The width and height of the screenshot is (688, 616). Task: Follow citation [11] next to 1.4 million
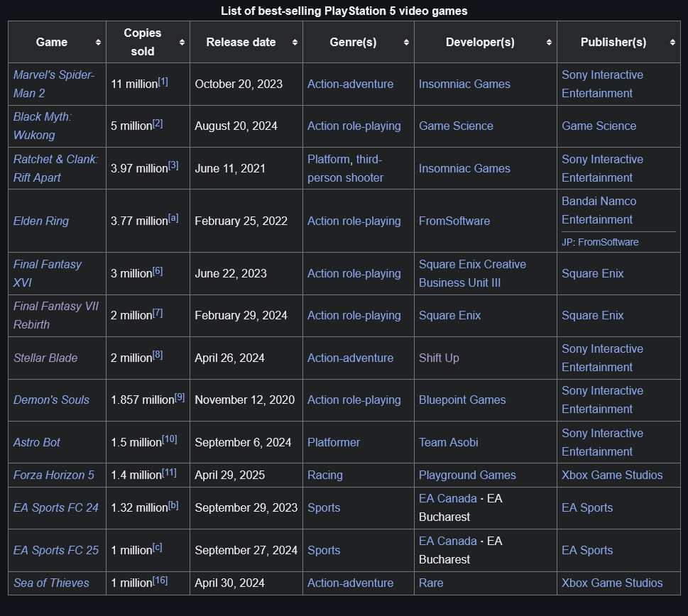169,473
